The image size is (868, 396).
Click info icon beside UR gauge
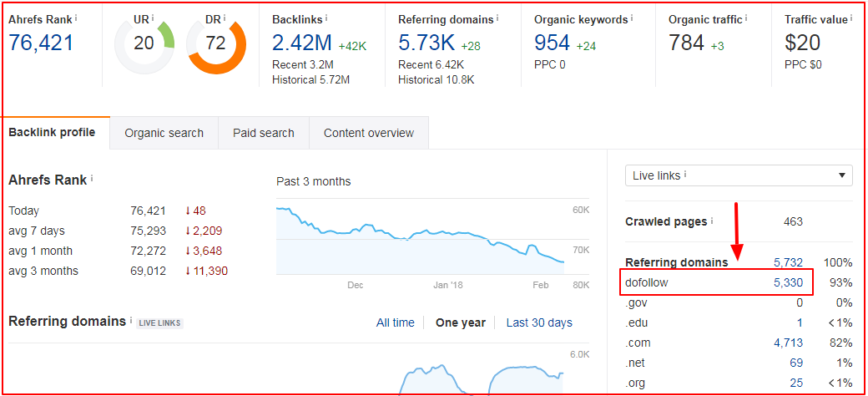152,19
